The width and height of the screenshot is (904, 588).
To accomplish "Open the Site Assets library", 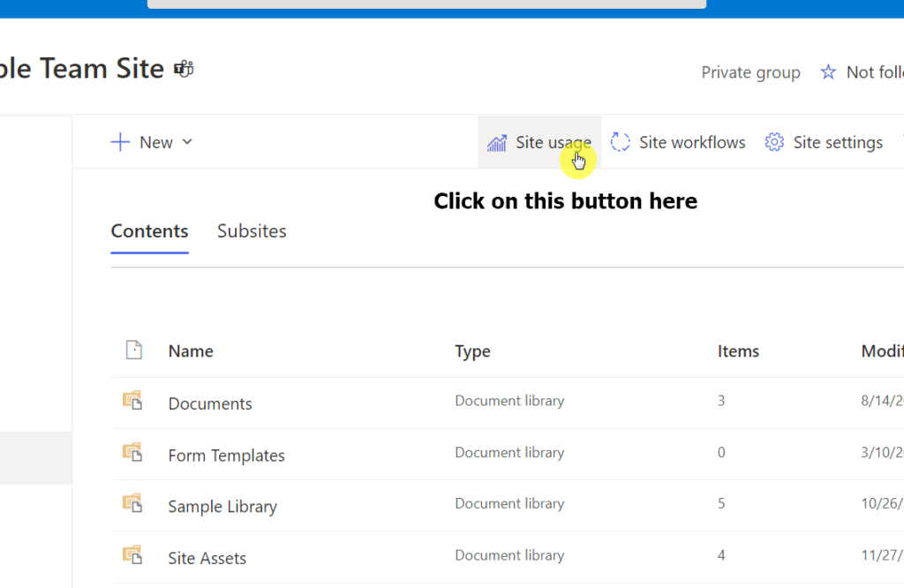I will coord(207,558).
